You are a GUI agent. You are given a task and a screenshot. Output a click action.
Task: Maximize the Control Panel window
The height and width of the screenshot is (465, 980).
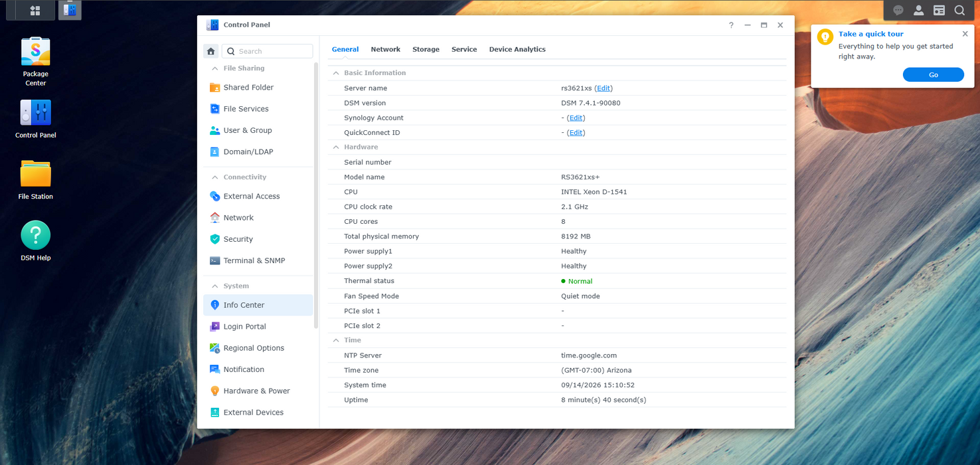point(764,25)
